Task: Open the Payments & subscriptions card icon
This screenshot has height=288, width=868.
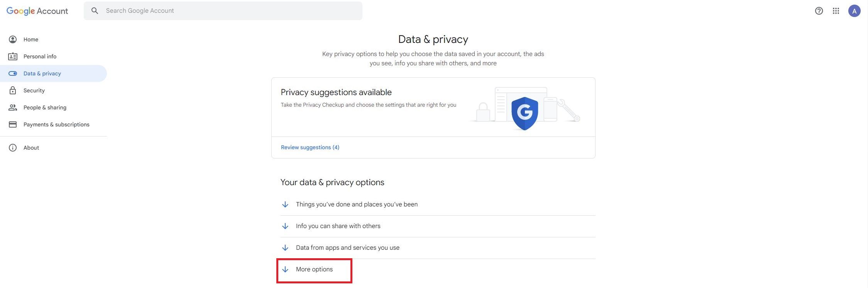Action: (13, 124)
